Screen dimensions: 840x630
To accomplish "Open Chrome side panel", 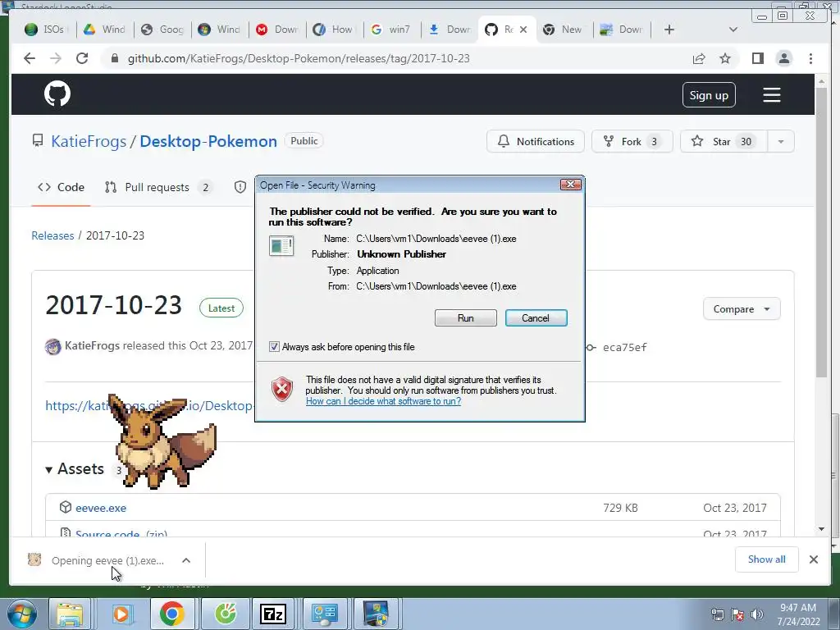I will click(x=757, y=58).
